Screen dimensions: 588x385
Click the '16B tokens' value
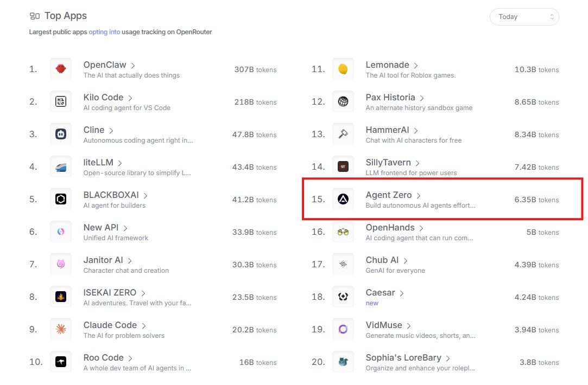(x=258, y=363)
